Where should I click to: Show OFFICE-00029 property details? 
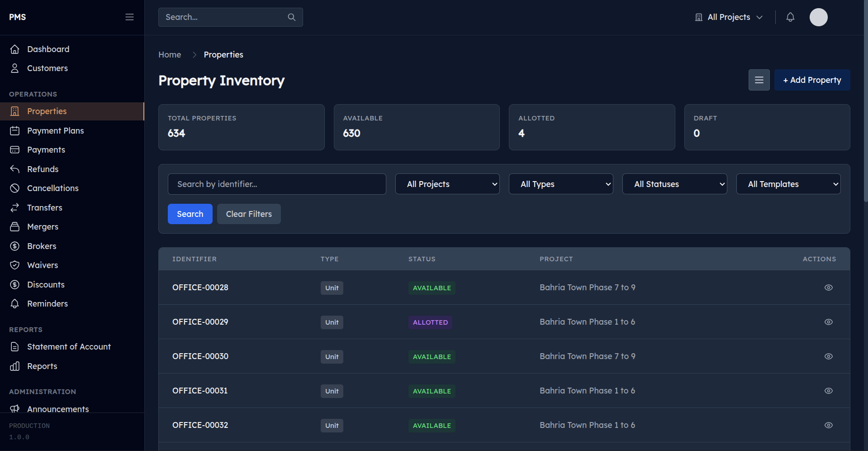click(x=829, y=322)
